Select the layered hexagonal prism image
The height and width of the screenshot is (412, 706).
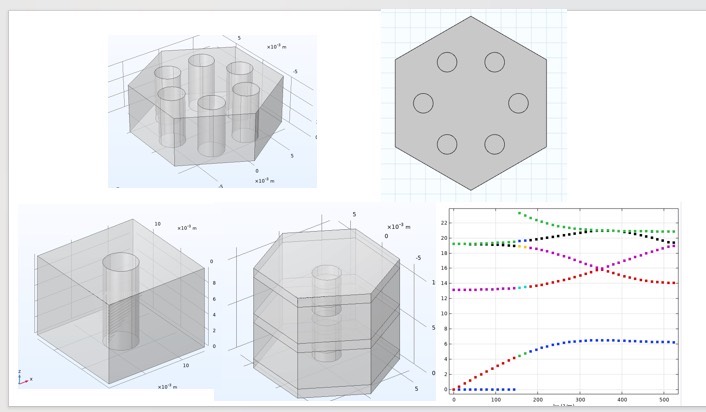(325, 302)
